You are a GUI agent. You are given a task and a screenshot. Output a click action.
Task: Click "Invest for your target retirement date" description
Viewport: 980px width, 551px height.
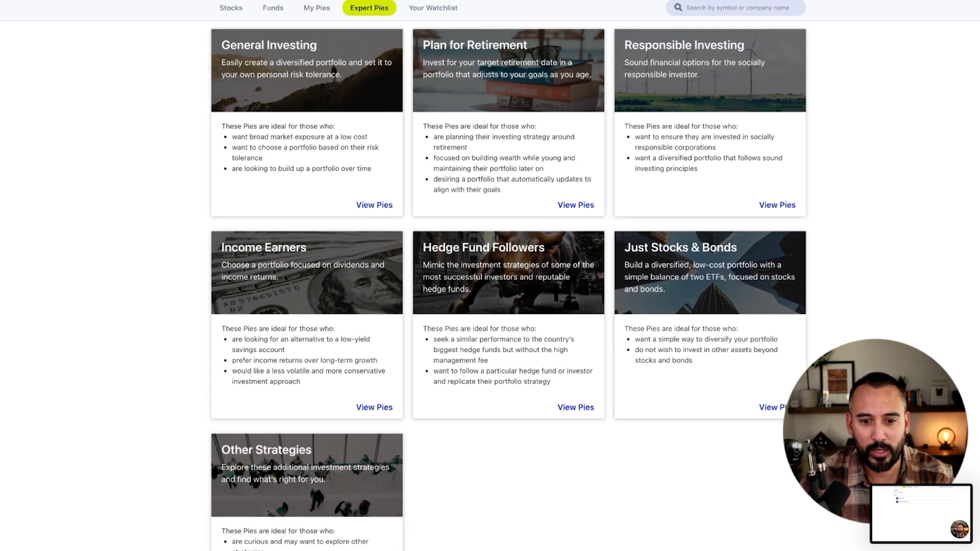tap(507, 69)
